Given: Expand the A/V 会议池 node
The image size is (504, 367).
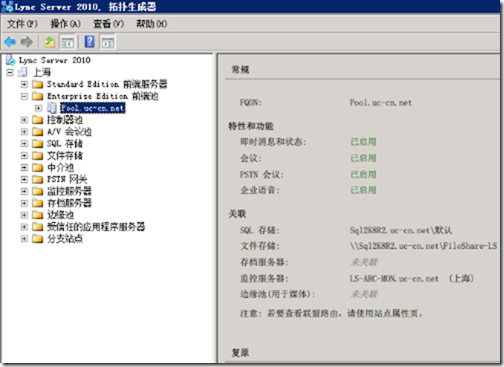Looking at the screenshot, I should pos(24,132).
